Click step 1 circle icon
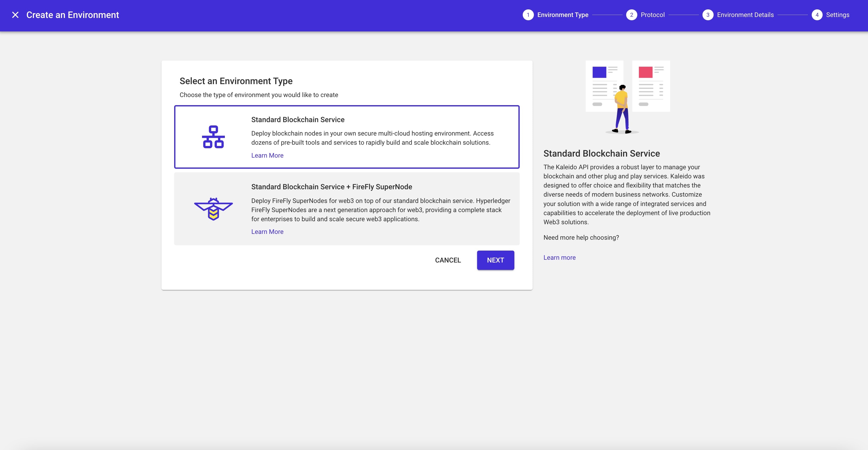Screen dimensions: 868x450 tap(528, 15)
